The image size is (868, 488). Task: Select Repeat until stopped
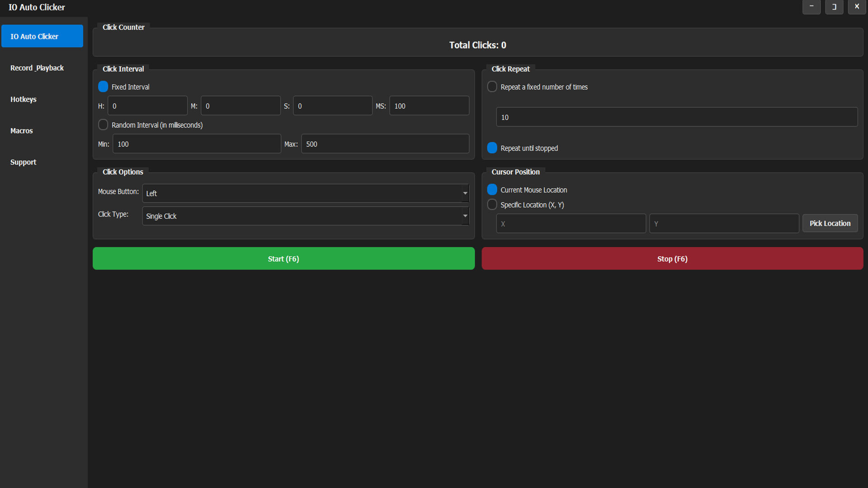[x=492, y=148]
